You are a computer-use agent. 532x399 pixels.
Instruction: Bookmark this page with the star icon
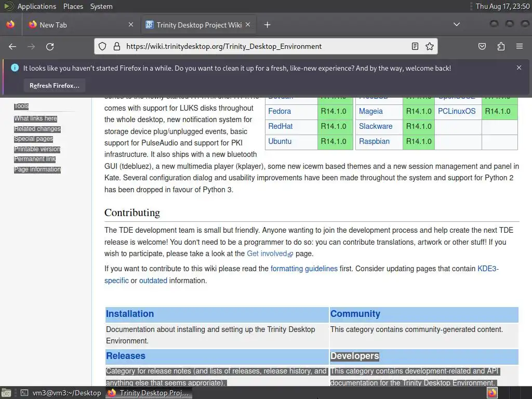tap(430, 46)
